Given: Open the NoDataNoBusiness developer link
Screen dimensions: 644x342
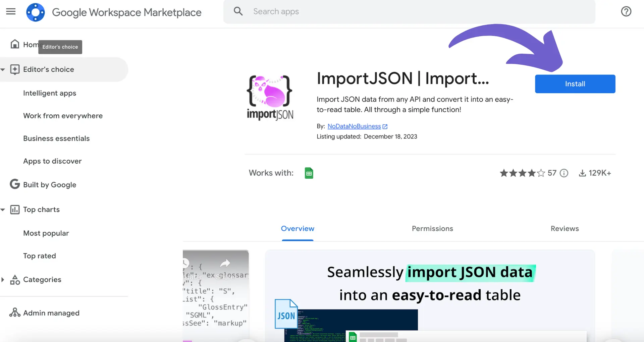Looking at the screenshot, I should [x=354, y=126].
